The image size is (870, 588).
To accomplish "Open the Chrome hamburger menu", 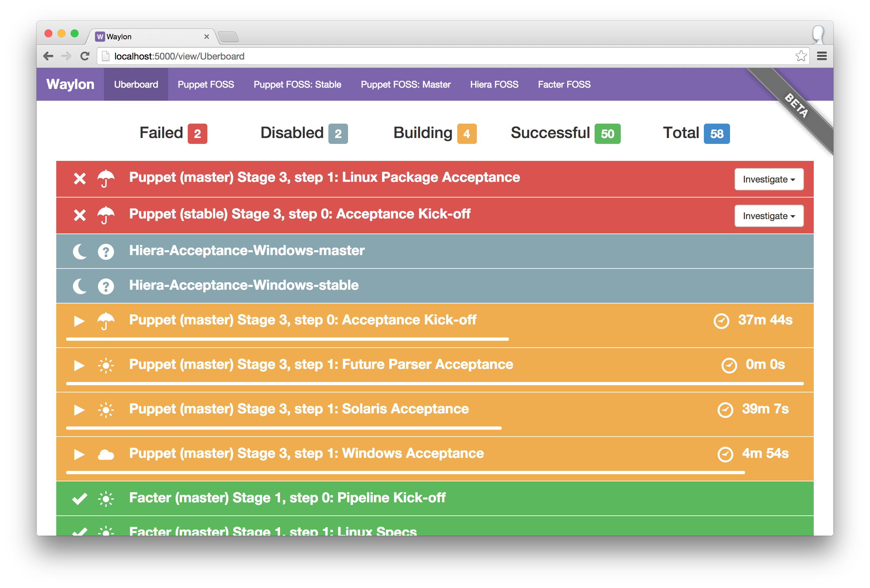I will coord(821,56).
